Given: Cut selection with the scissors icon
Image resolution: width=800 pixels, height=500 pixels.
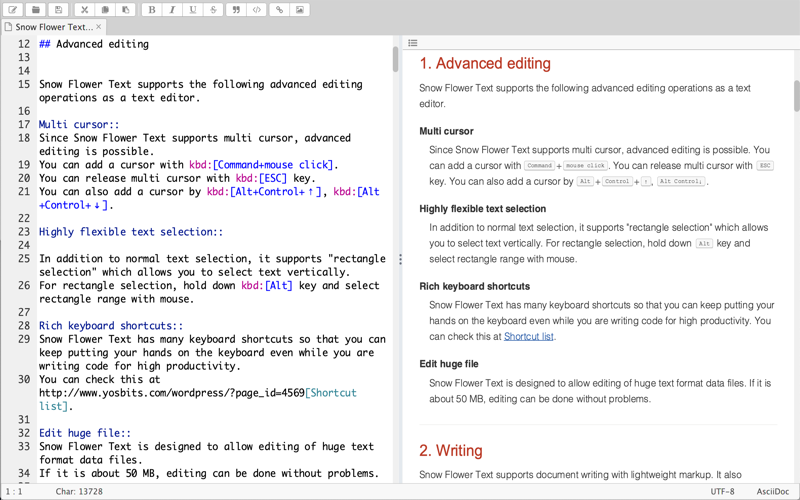Looking at the screenshot, I should [84, 9].
